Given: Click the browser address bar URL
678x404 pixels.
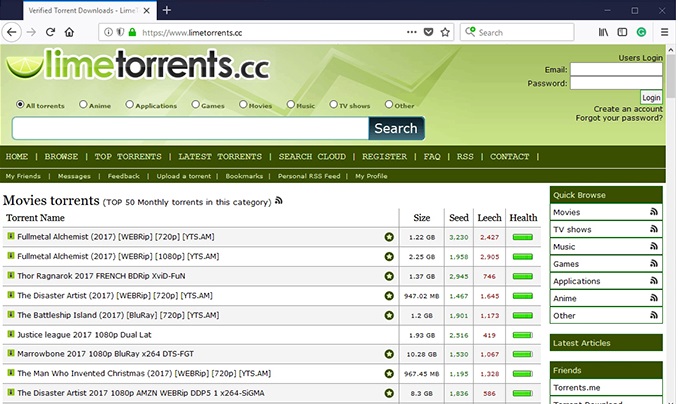Looking at the screenshot, I should coord(192,32).
